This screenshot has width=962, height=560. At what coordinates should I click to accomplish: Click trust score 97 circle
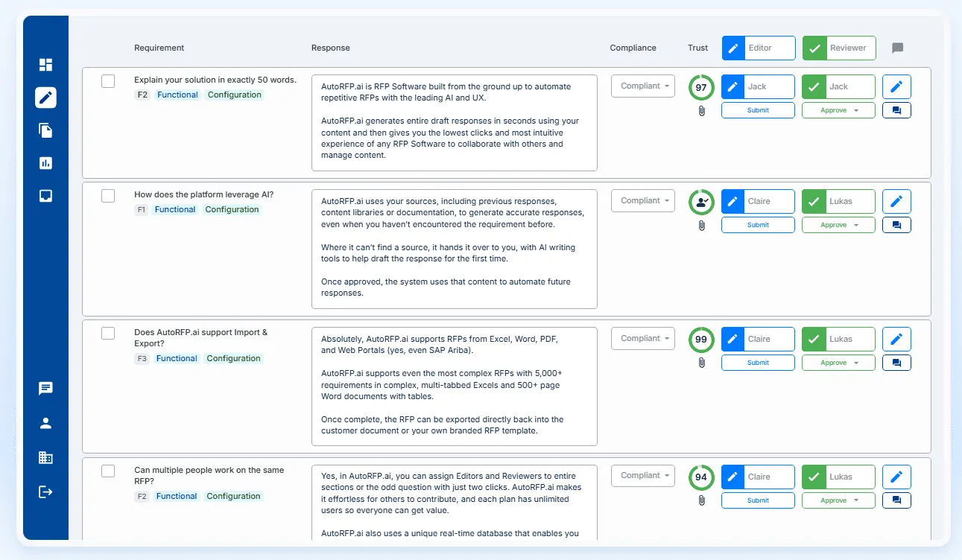coord(701,87)
